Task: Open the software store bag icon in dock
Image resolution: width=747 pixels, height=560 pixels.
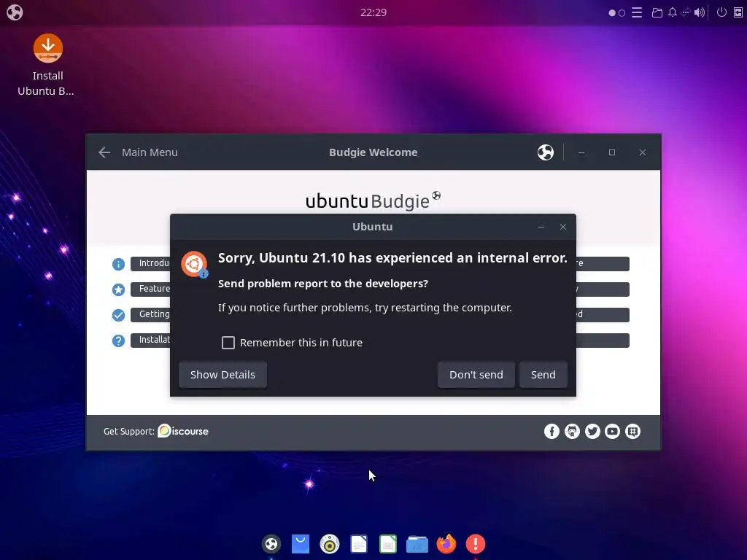Action: (301, 544)
